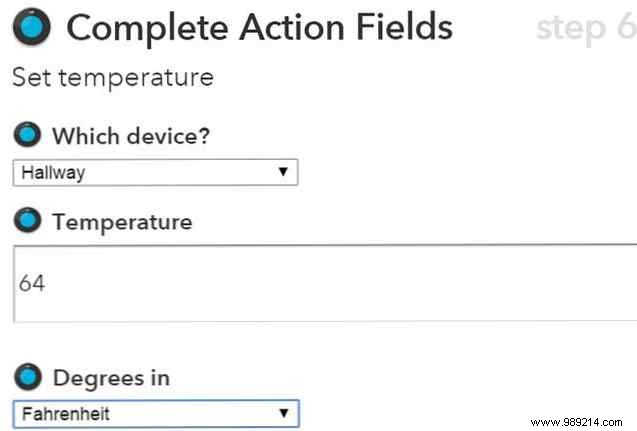Viewport: 637px width, 431px height.
Task: Click the step 6 indicator
Action: tap(585, 28)
